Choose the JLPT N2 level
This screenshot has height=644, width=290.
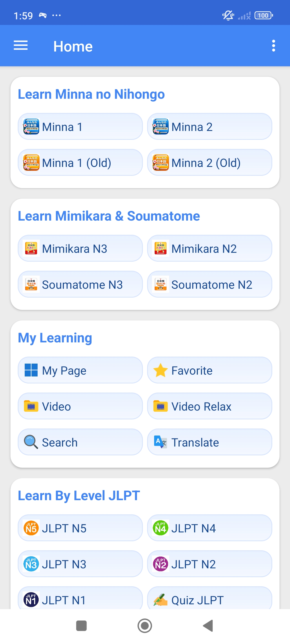pos(209,564)
